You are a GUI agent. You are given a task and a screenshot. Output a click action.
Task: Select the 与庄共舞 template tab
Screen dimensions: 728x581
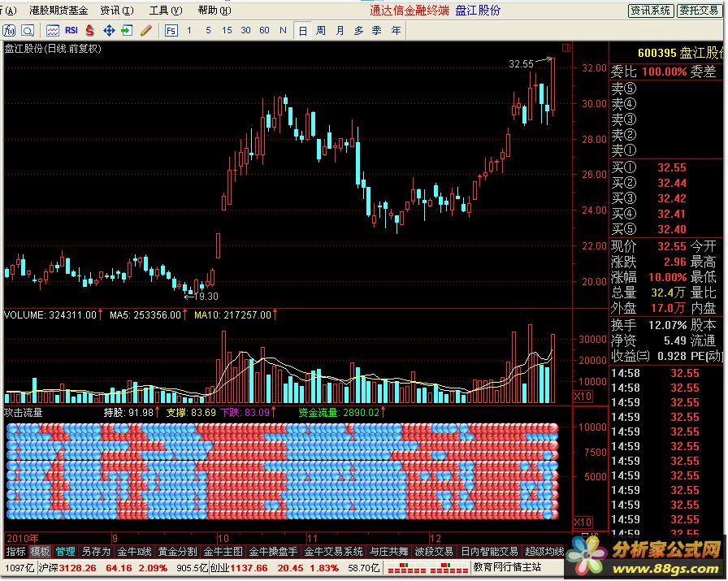tap(388, 552)
